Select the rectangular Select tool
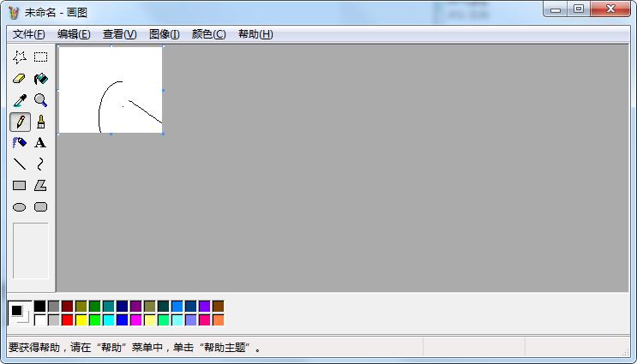Image resolution: width=637 pixels, height=364 pixels. point(40,57)
